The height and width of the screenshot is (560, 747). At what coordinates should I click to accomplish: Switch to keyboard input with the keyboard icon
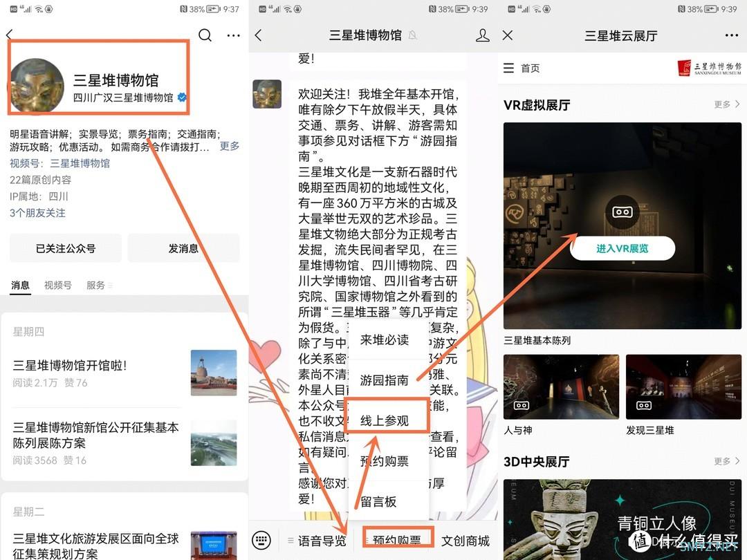(x=261, y=541)
